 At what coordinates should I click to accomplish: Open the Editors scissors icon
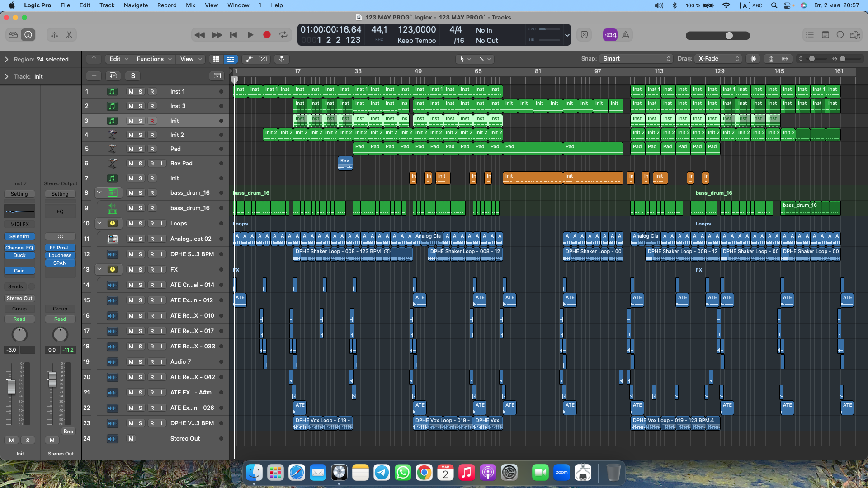(x=69, y=35)
